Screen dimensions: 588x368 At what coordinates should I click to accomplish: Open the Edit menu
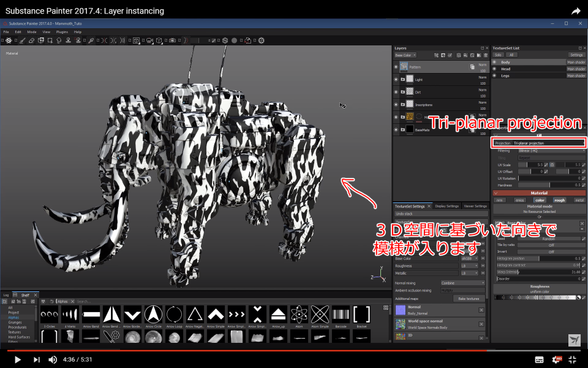click(x=18, y=32)
